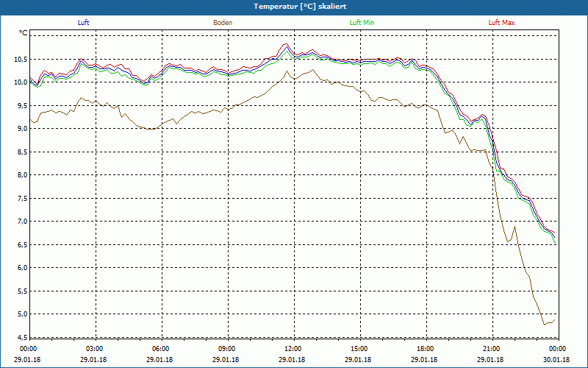Image resolution: width=588 pixels, height=368 pixels.
Task: Click the 10,0 y-axis value
Action: tap(21, 82)
